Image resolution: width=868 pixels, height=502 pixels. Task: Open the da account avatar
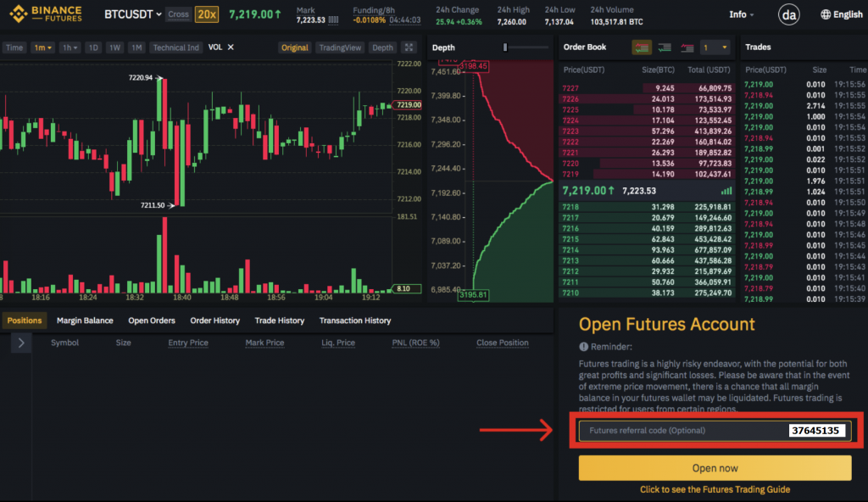[x=789, y=14]
